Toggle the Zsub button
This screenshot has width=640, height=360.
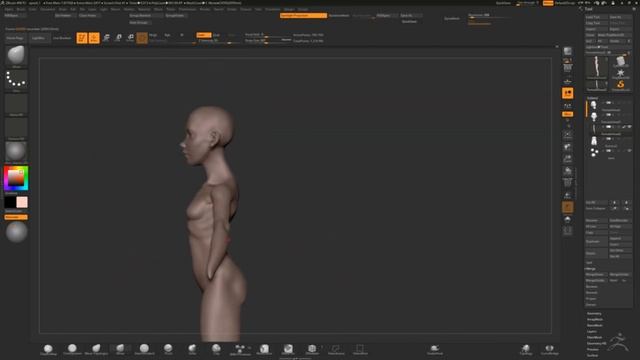tap(217, 35)
